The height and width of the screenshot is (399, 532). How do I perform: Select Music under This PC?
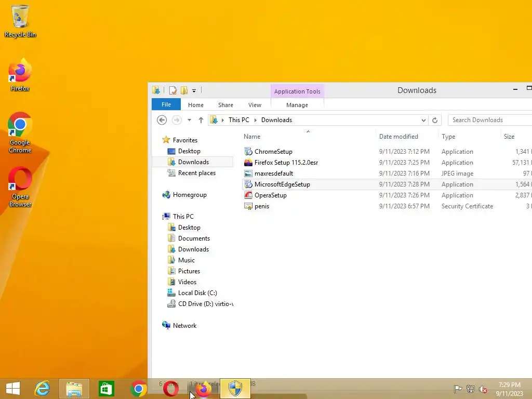187,260
